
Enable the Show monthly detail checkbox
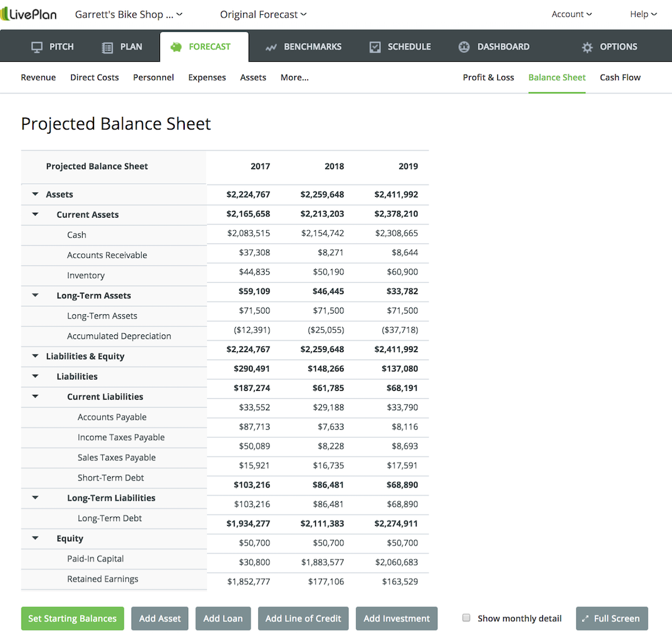[466, 618]
